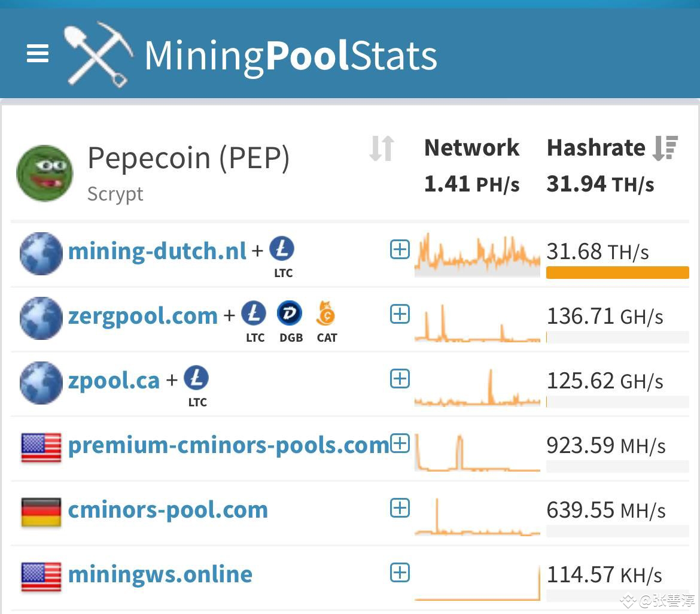Expand details for premium-cminors-pools.com
Screen dimensions: 700x614
click(399, 443)
